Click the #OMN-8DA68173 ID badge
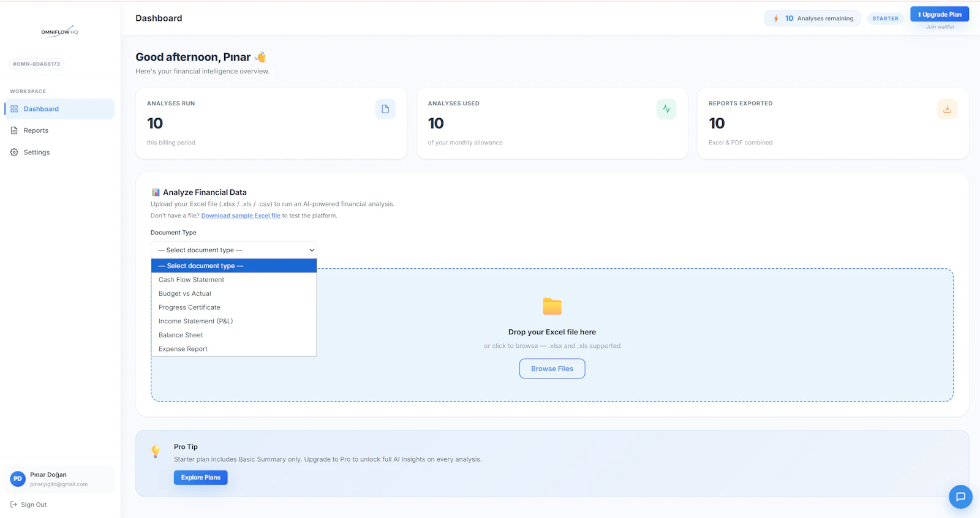This screenshot has height=518, width=980. pos(37,64)
